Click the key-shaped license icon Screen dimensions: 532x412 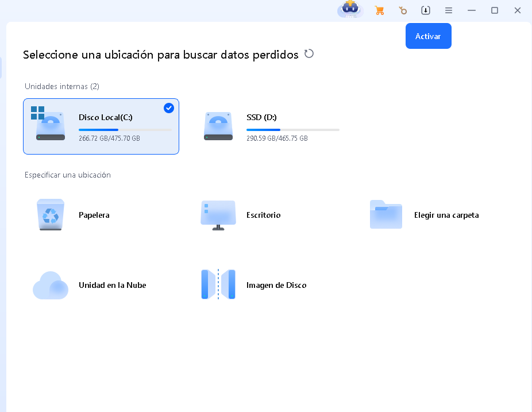tap(403, 10)
